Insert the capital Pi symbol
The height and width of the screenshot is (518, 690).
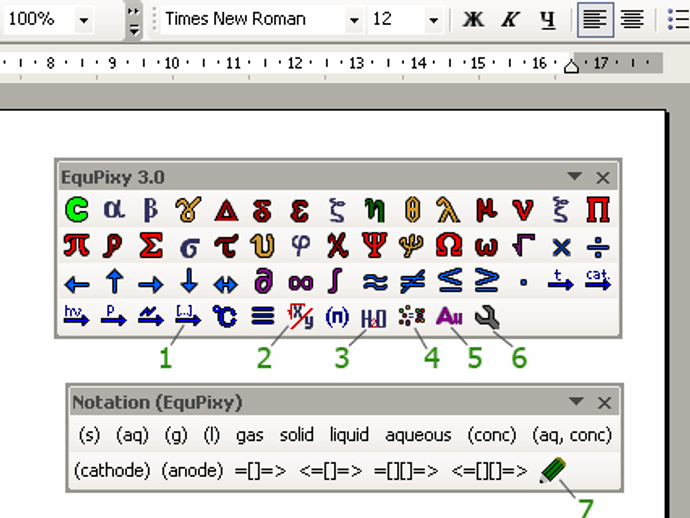point(598,209)
